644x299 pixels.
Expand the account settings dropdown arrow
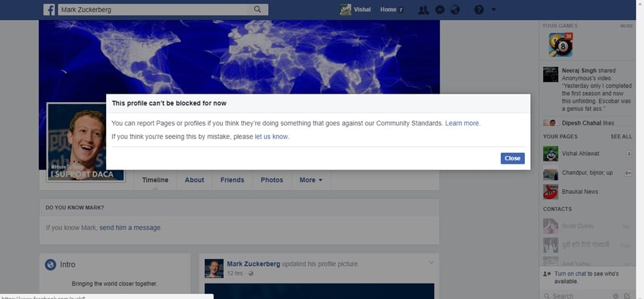494,10
